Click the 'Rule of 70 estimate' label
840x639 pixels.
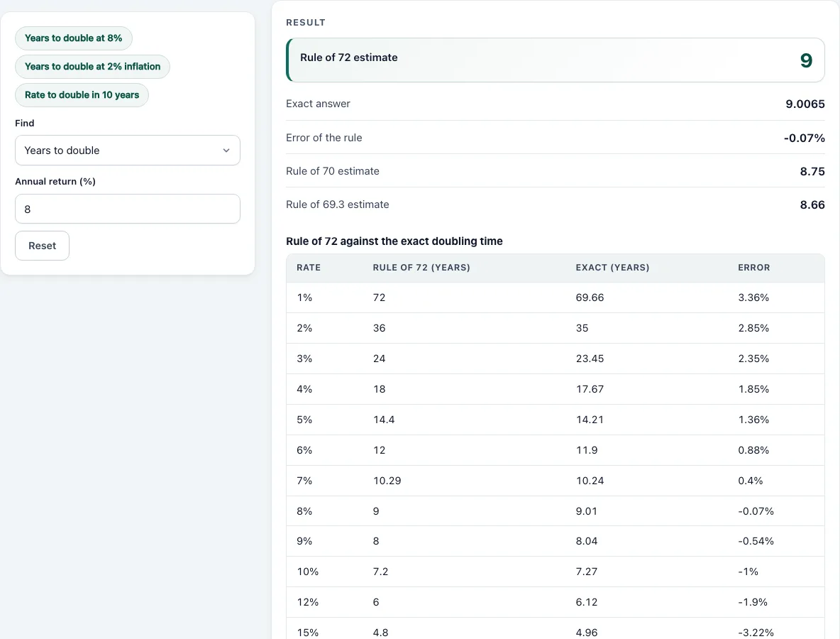pos(332,171)
